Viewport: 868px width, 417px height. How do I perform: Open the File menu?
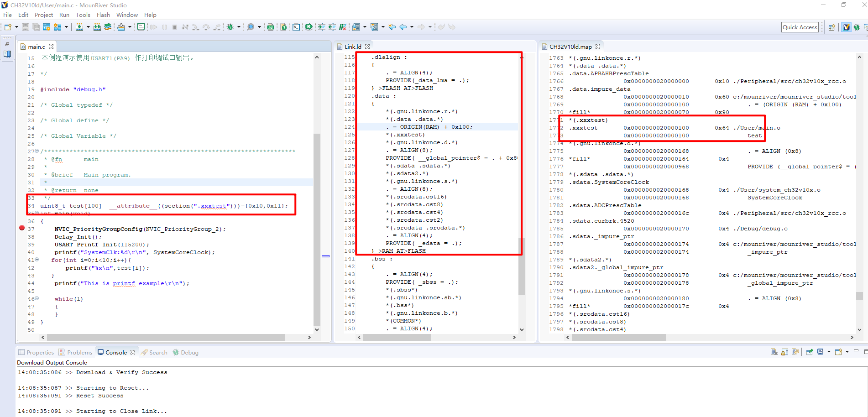(x=7, y=15)
